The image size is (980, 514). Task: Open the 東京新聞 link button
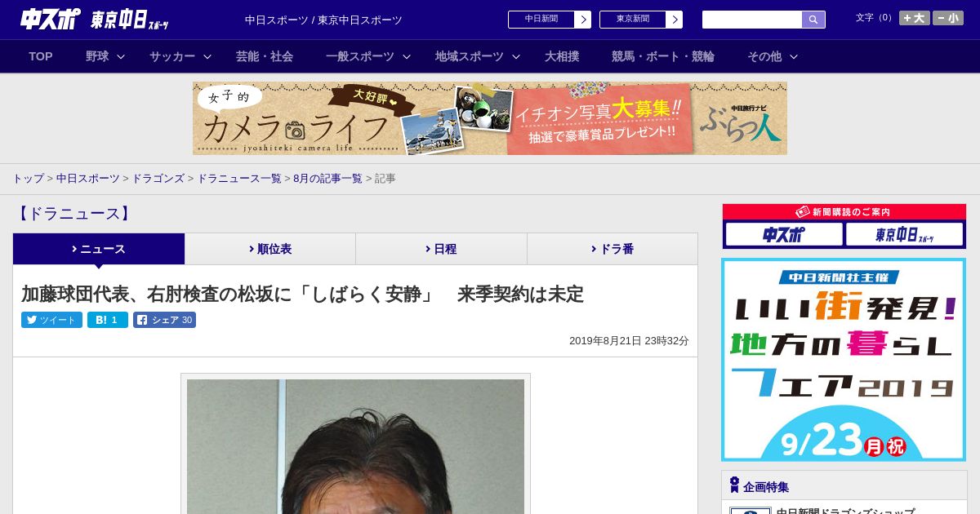632,20
